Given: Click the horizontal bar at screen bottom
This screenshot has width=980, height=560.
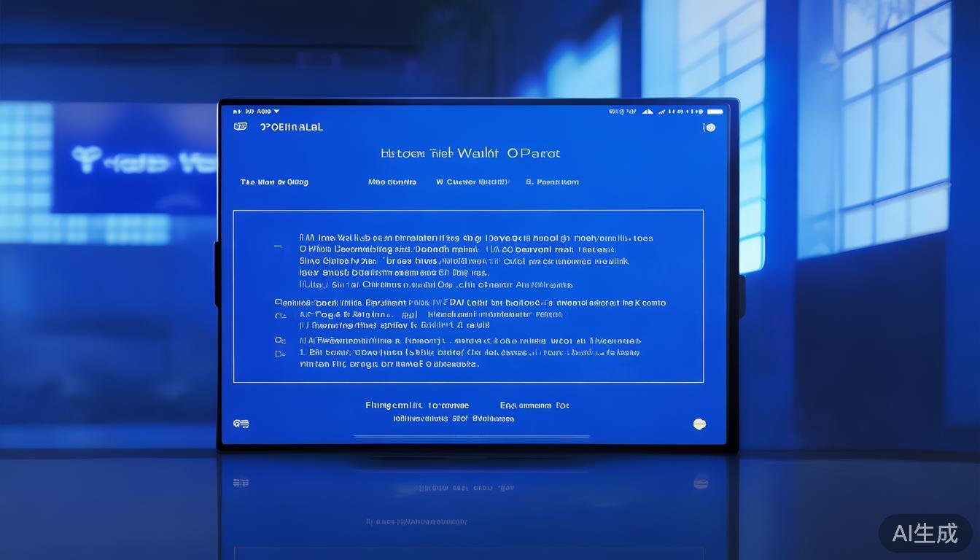Looking at the screenshot, I should coord(471,437).
